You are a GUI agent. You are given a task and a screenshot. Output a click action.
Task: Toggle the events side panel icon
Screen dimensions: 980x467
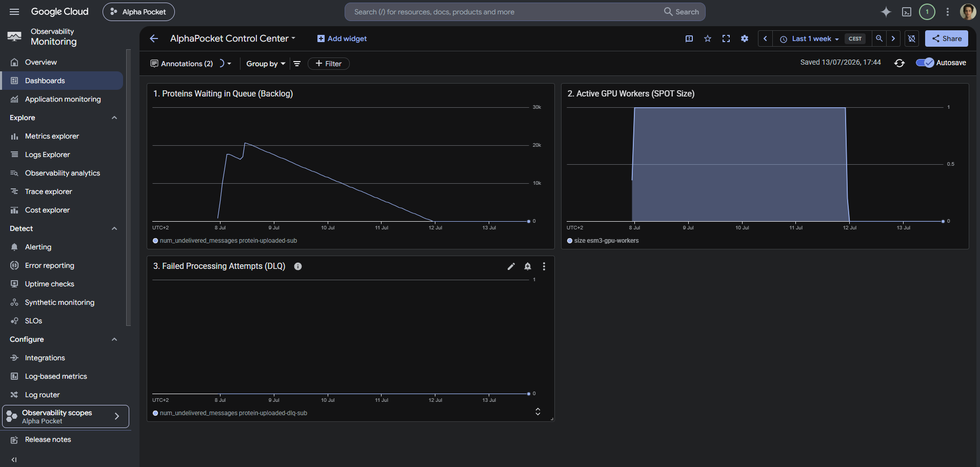tap(689, 38)
